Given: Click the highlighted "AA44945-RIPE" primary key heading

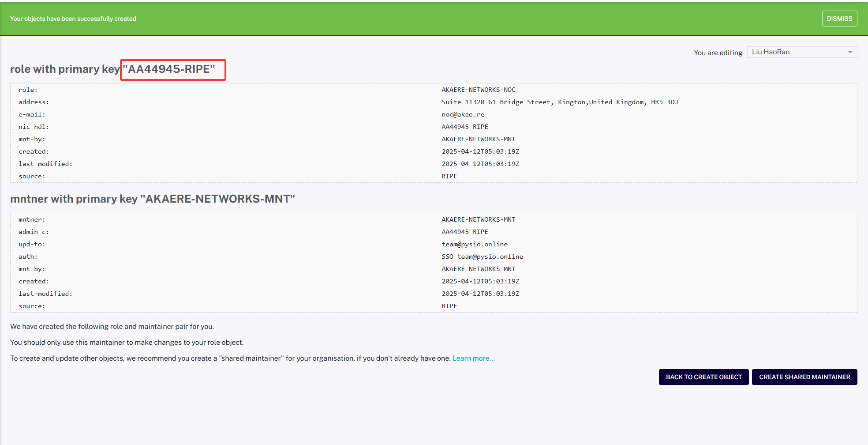Looking at the screenshot, I should coord(169,69).
